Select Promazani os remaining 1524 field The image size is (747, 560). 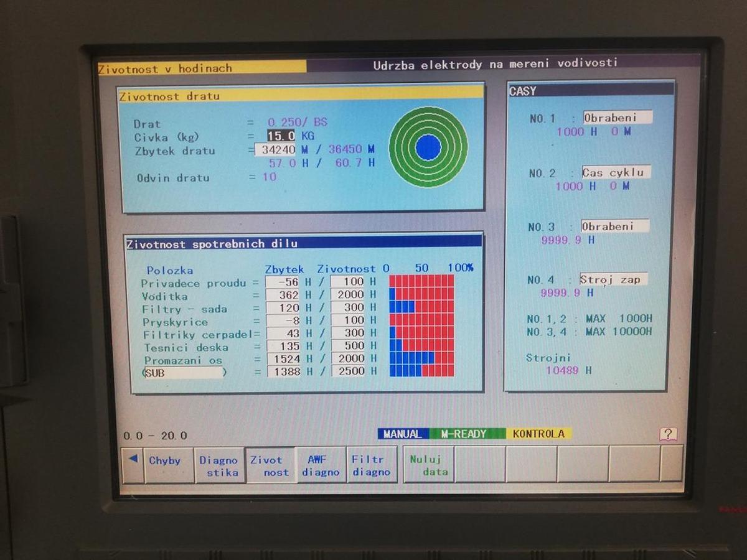[x=283, y=359]
